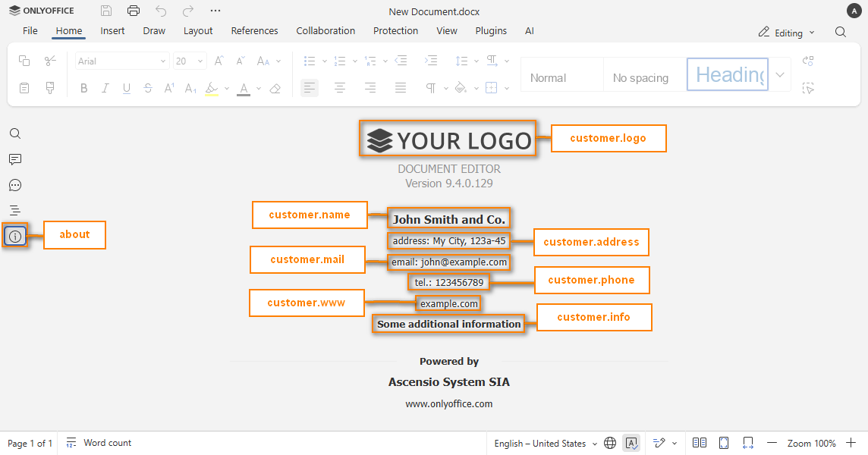Open the Arial font name dropdown
This screenshot has height=455, width=868.
(x=162, y=61)
